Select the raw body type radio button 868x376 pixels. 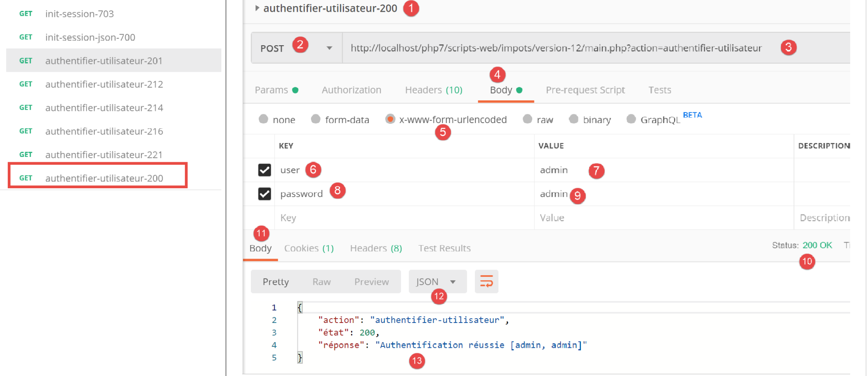[x=527, y=119]
